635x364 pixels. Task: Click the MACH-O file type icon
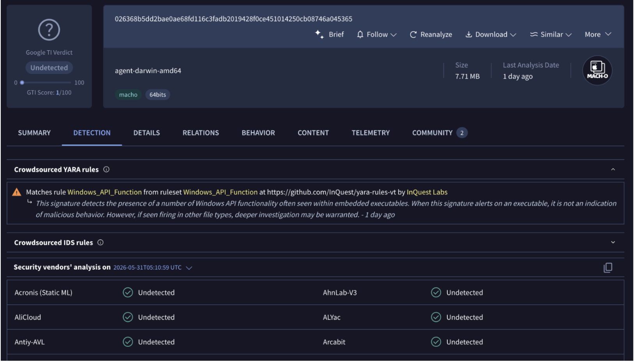tap(597, 71)
